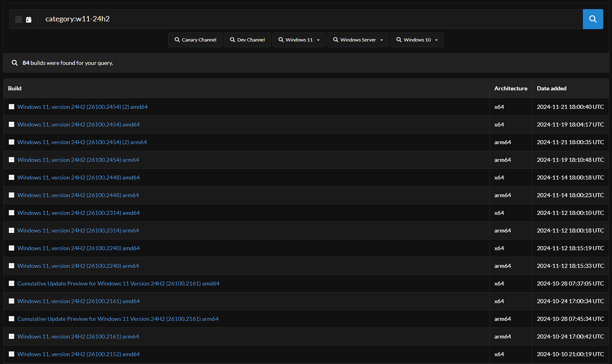Select the Canary Channel quick filter
Image resolution: width=612 pixels, height=364 pixels.
pos(195,40)
